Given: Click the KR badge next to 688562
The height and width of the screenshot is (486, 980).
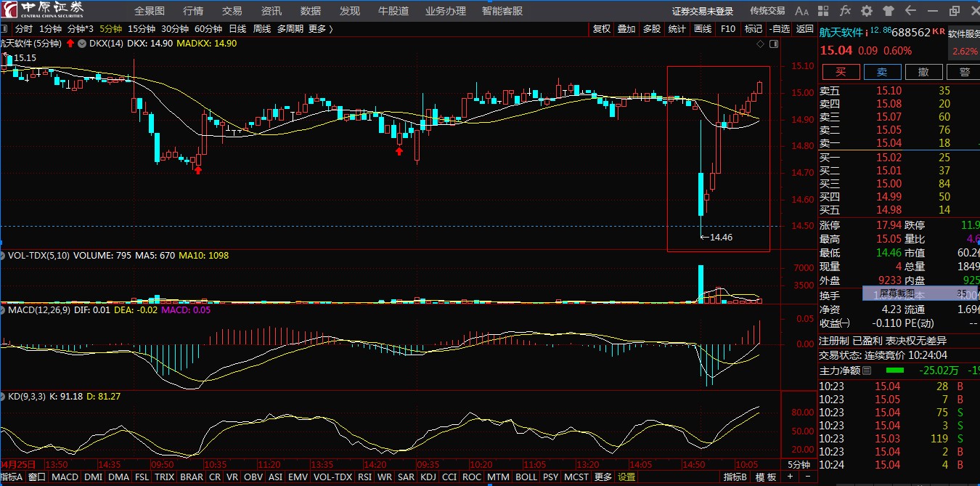Looking at the screenshot, I should [939, 32].
